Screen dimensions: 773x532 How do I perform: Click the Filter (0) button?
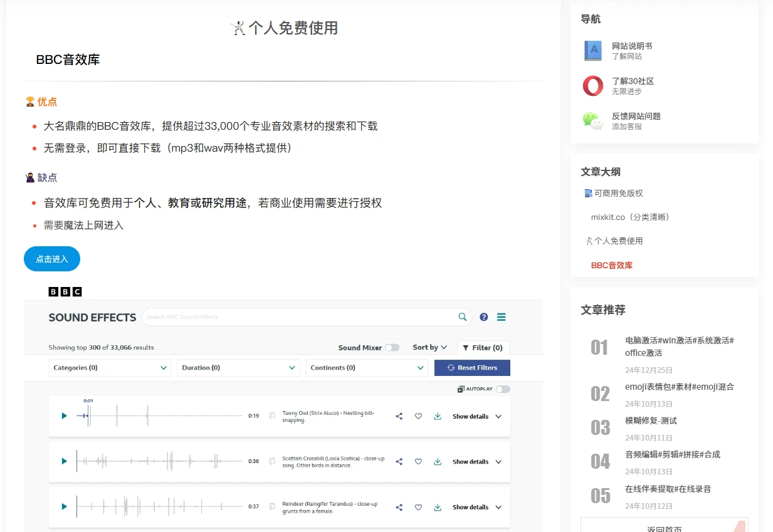pyautogui.click(x=484, y=348)
